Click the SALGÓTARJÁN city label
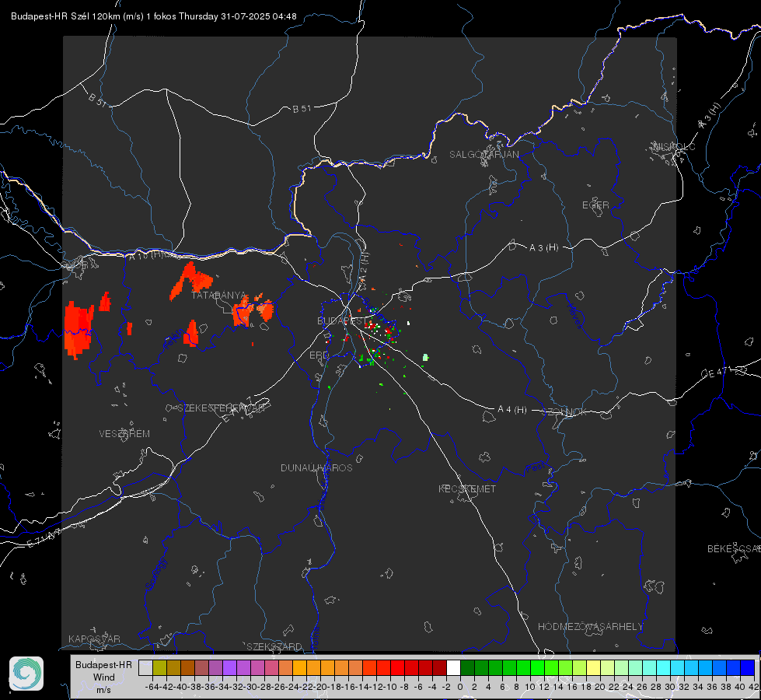This screenshot has width=761, height=700. tap(483, 155)
